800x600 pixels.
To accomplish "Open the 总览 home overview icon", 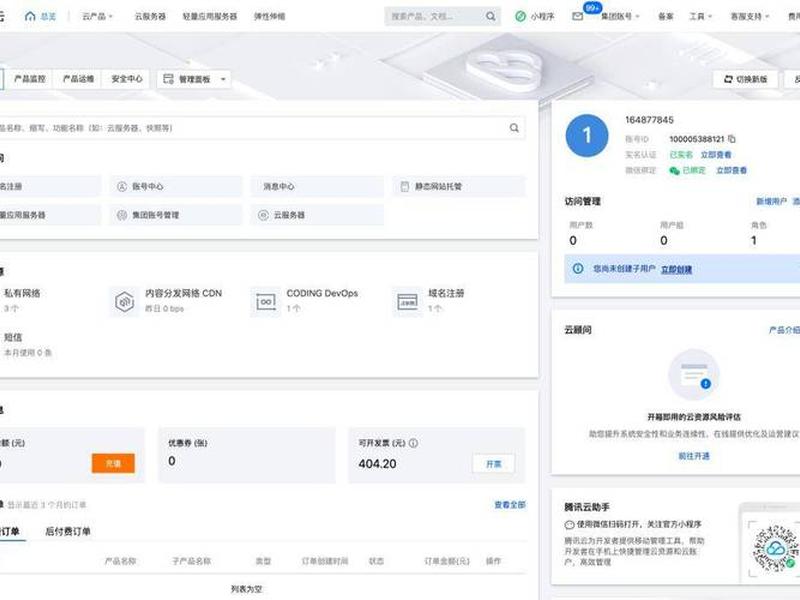I will [30, 16].
